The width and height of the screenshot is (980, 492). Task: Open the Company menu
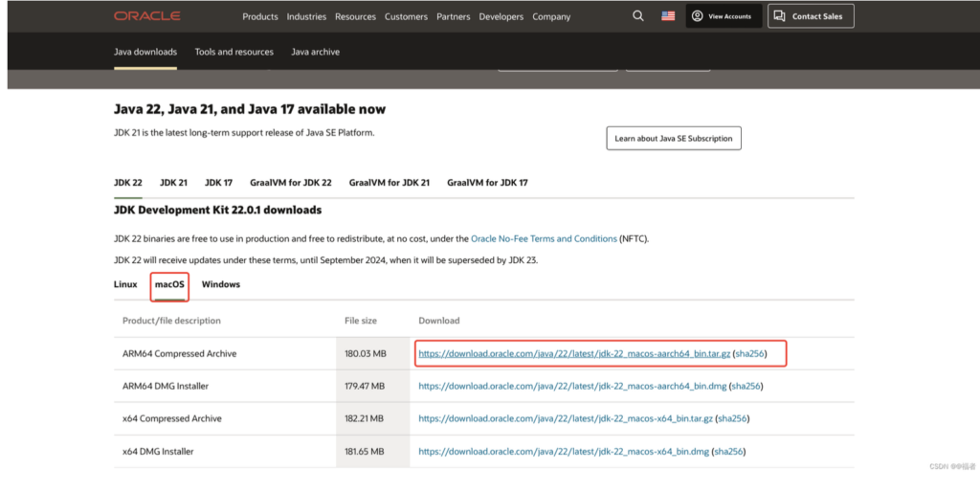[x=551, y=17]
